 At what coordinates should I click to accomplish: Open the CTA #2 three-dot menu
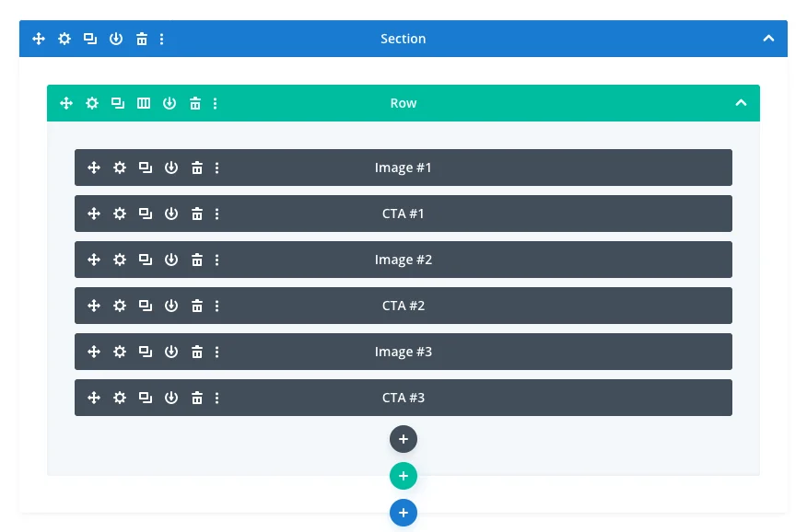coord(217,306)
